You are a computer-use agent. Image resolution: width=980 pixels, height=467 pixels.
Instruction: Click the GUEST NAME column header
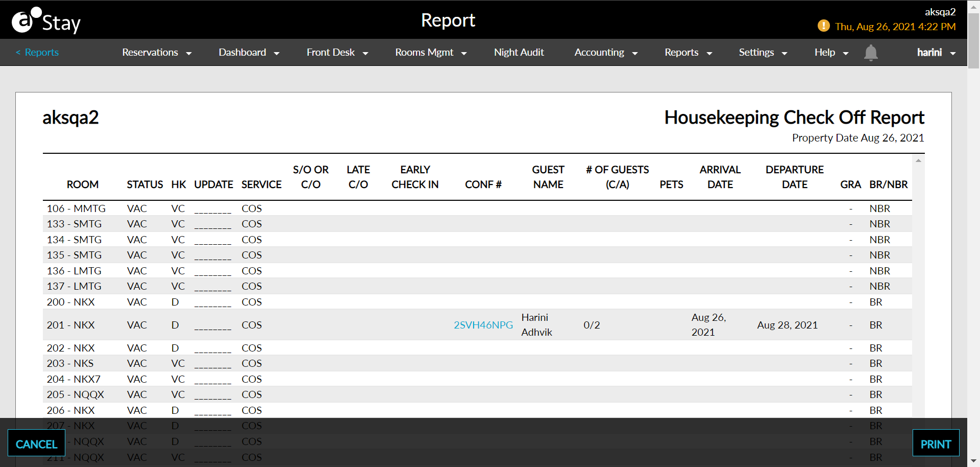(548, 177)
